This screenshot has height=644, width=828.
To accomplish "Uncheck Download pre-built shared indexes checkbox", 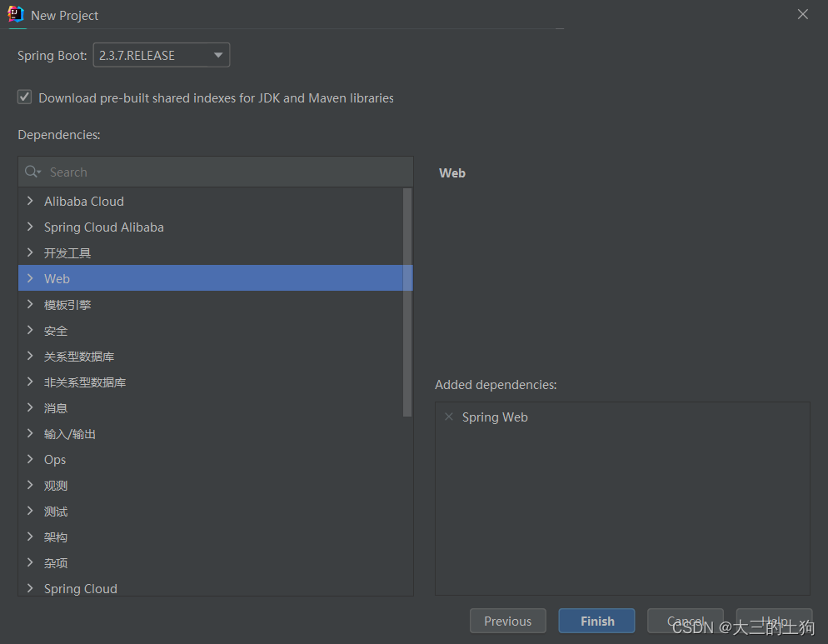I will click(x=24, y=97).
